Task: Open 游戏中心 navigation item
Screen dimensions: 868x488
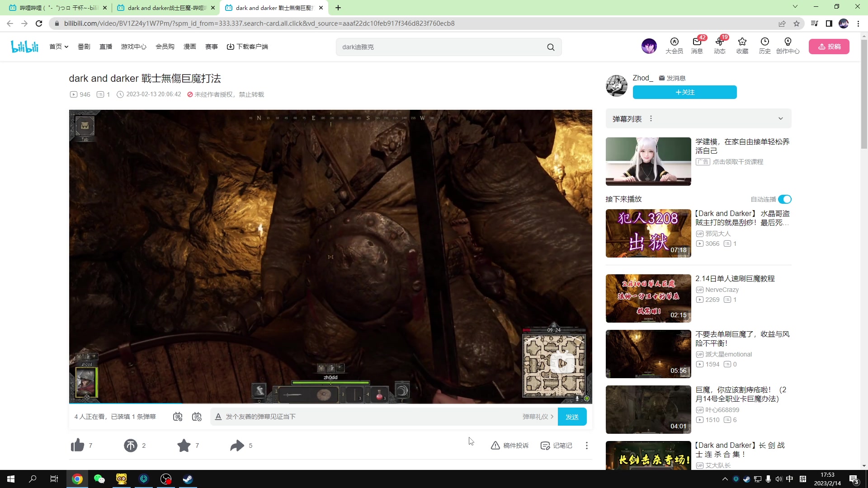Action: (134, 47)
